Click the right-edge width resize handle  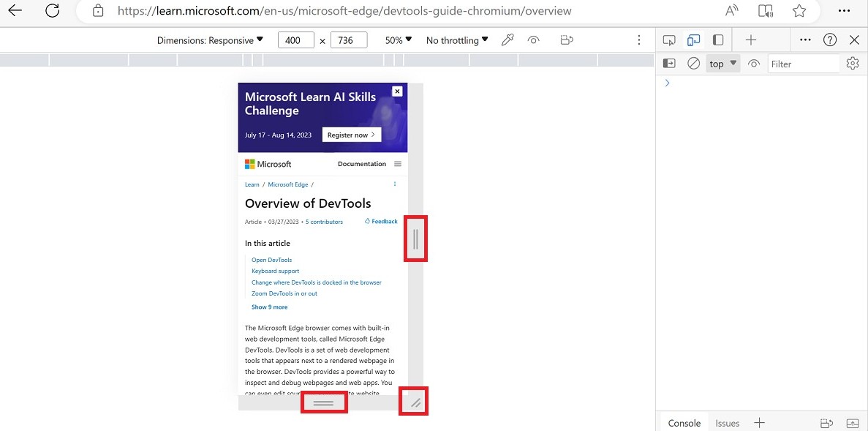pyautogui.click(x=415, y=239)
